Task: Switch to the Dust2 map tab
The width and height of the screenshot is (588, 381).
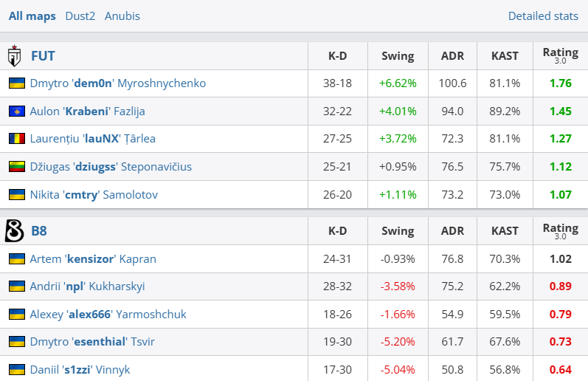Action: point(80,16)
